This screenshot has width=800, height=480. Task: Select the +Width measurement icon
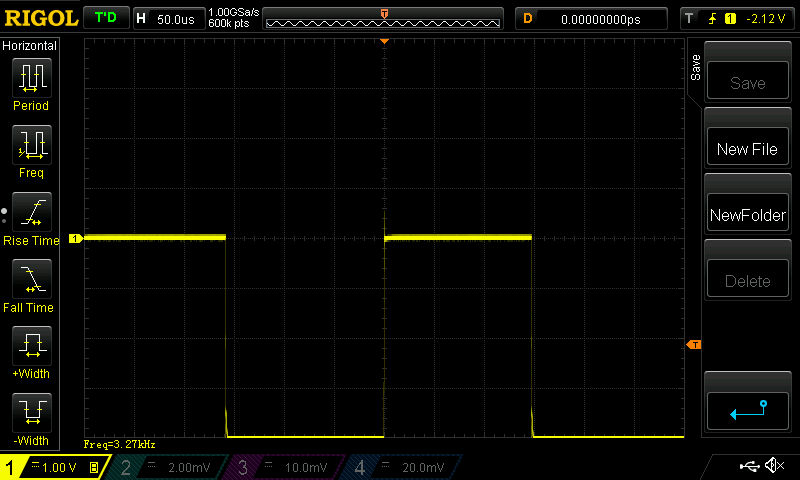32,346
